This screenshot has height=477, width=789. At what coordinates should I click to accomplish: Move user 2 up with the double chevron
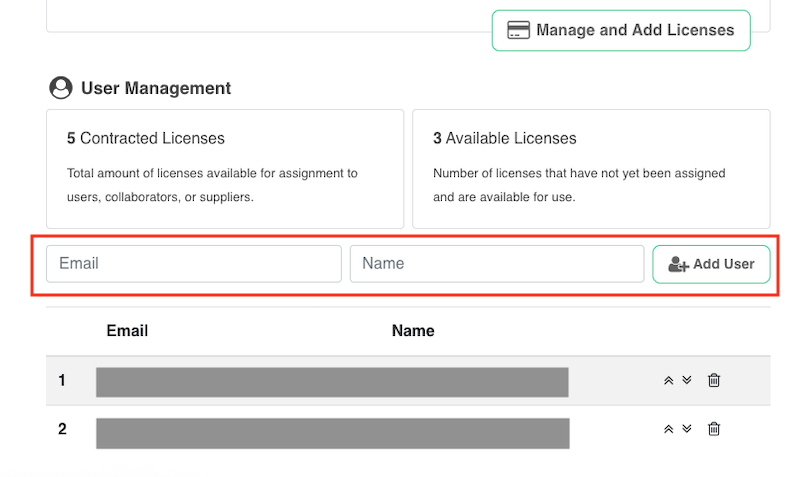pos(668,429)
